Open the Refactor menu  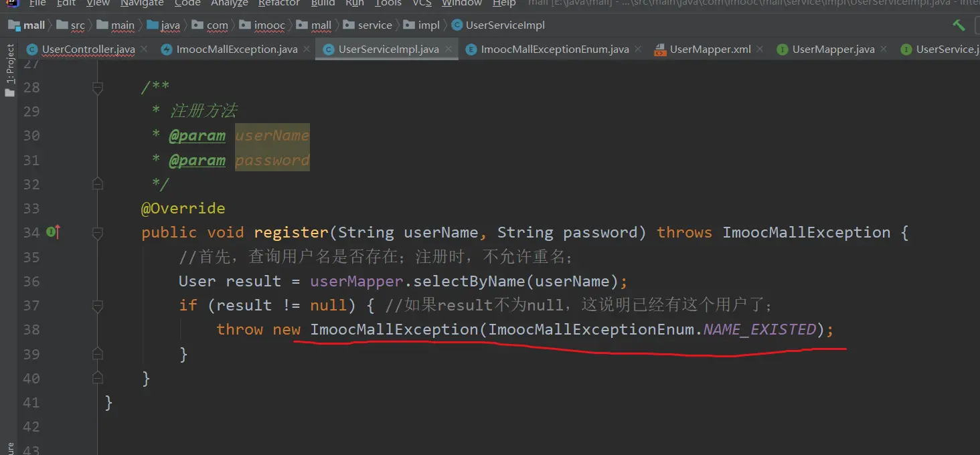[x=278, y=3]
